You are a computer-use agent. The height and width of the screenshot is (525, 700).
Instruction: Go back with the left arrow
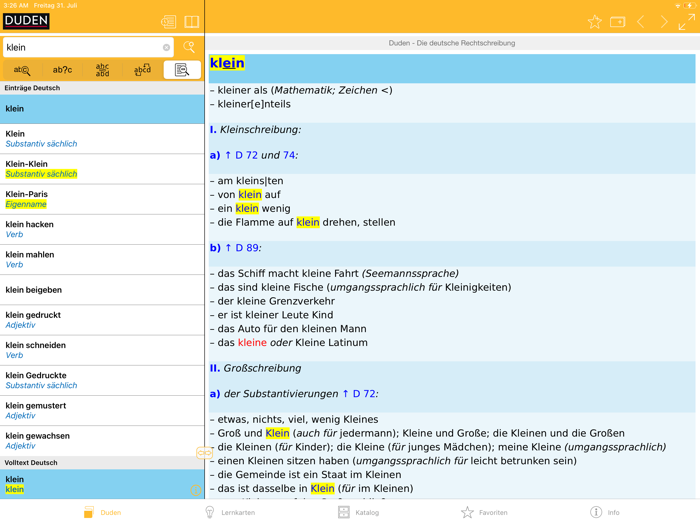(641, 22)
